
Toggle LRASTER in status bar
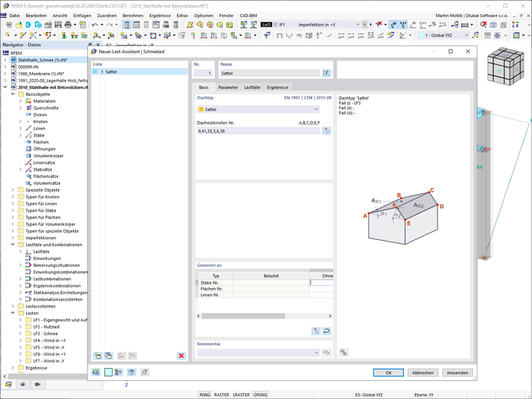click(x=241, y=395)
